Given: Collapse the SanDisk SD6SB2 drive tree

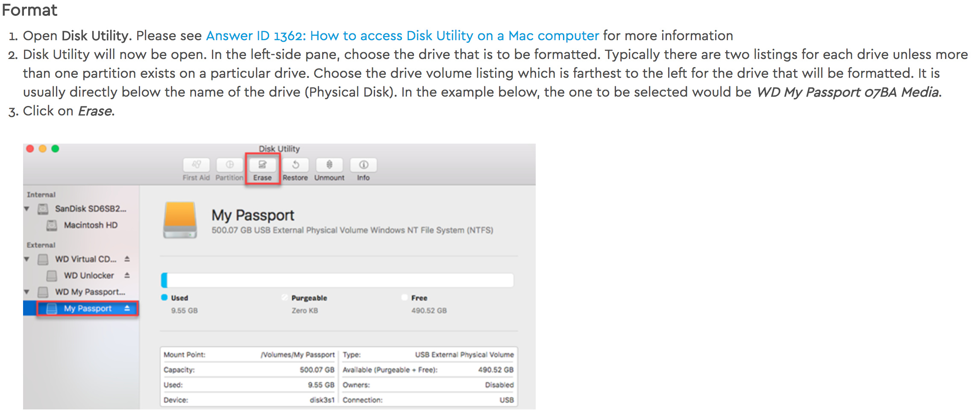Looking at the screenshot, I should coord(27,209).
